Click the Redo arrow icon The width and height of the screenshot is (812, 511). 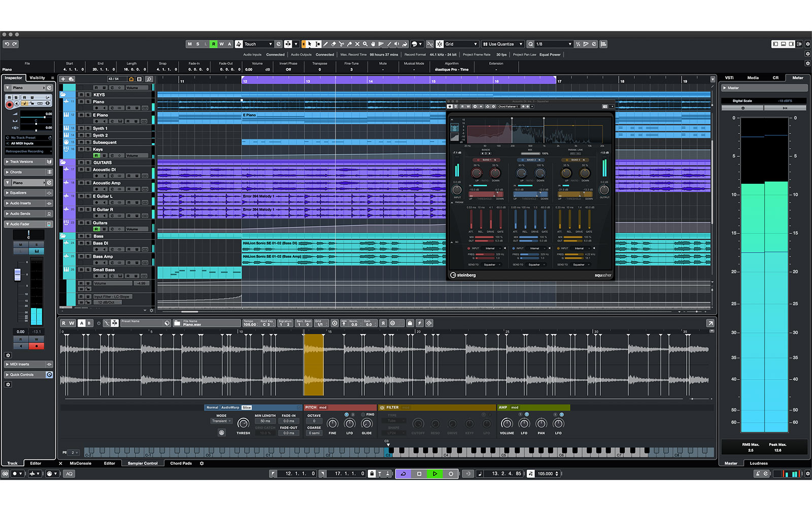pyautogui.click(x=15, y=44)
